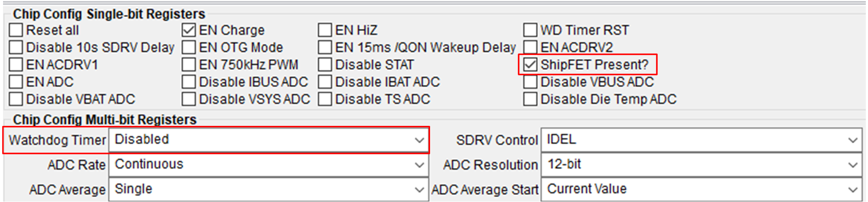Enable the EN ADC checkbox
The width and height of the screenshot is (868, 202).
coord(16,82)
